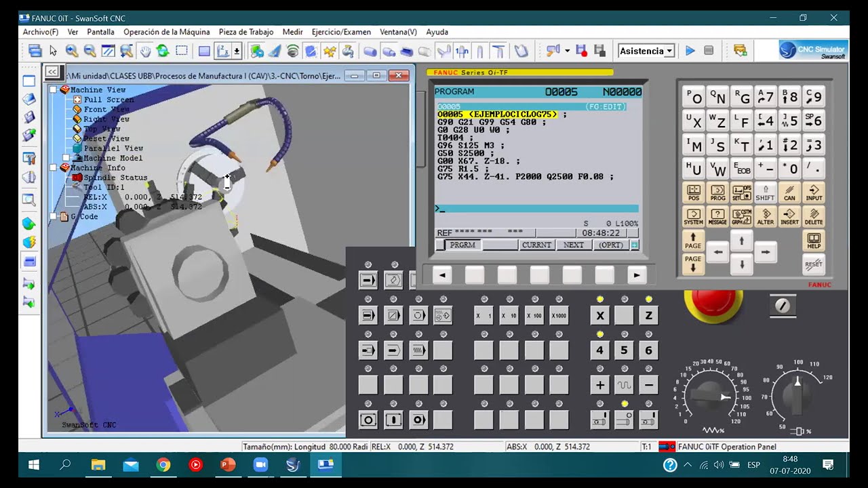This screenshot has height=488, width=868.
Task: Toggle the G Code checkbox
Action: (x=54, y=217)
